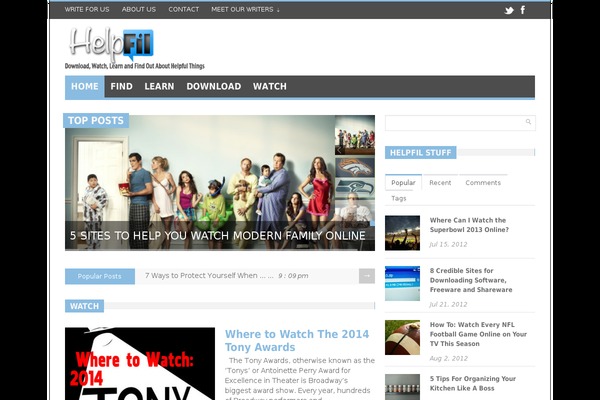Open ticker post 7 Ways to Protect Yourself

[x=209, y=276]
